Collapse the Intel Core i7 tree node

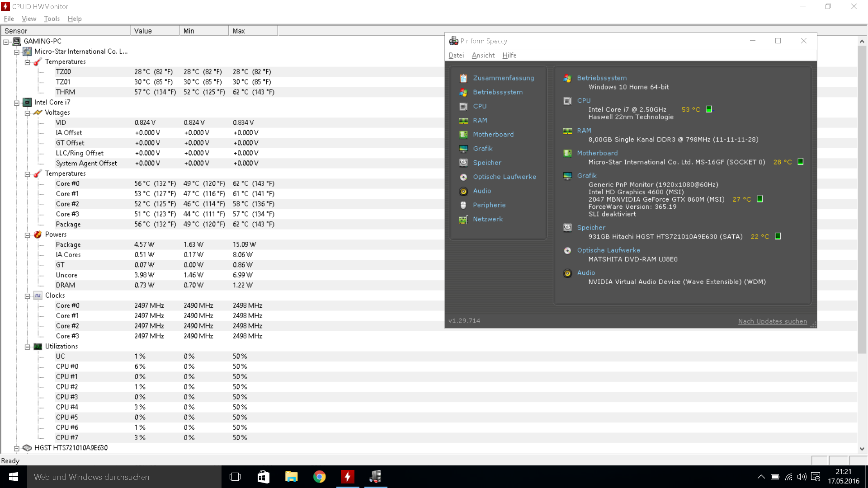click(x=17, y=103)
